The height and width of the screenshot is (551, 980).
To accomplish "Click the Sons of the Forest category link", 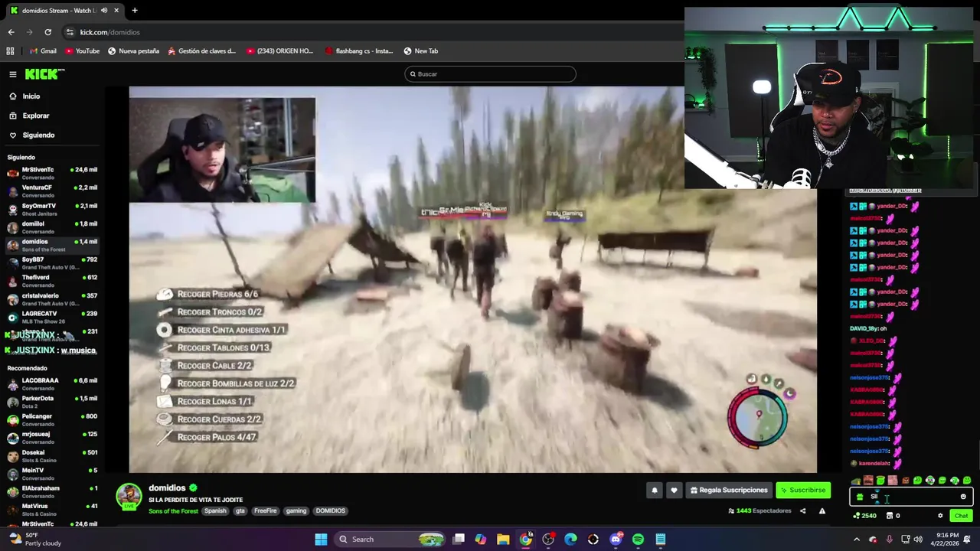I will pyautogui.click(x=173, y=511).
